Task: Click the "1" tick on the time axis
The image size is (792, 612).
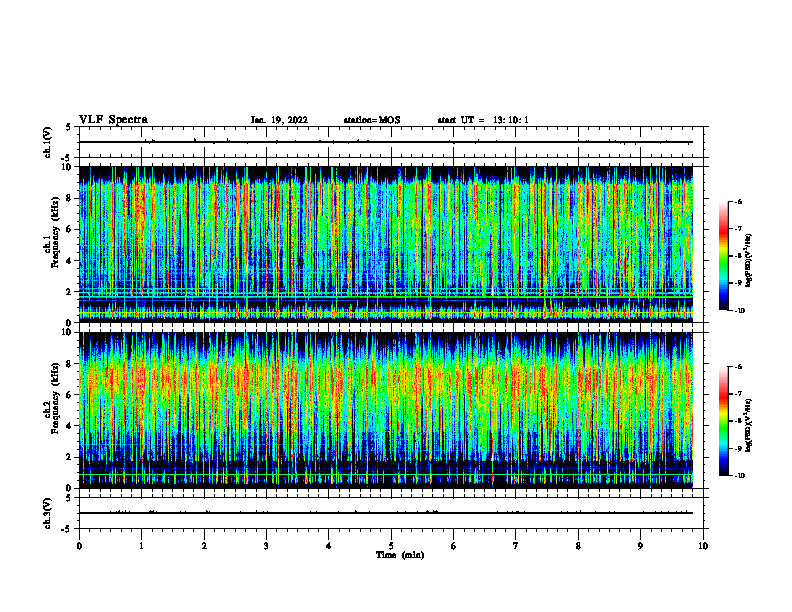Action: [141, 546]
